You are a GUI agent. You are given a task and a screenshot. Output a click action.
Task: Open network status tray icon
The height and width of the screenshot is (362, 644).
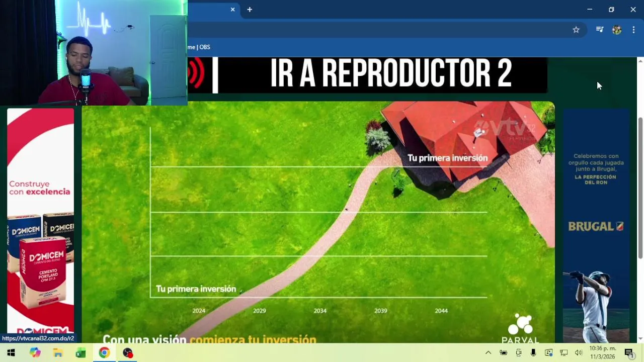pyautogui.click(x=564, y=353)
